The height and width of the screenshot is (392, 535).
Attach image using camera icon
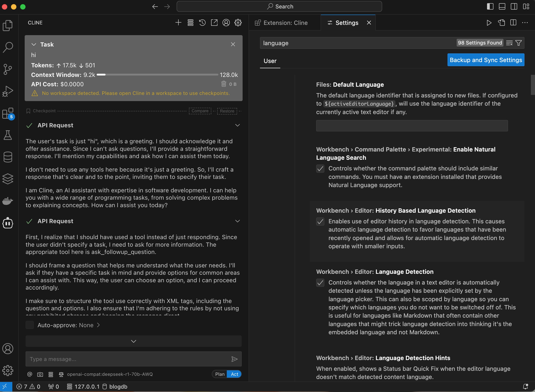tap(40, 374)
